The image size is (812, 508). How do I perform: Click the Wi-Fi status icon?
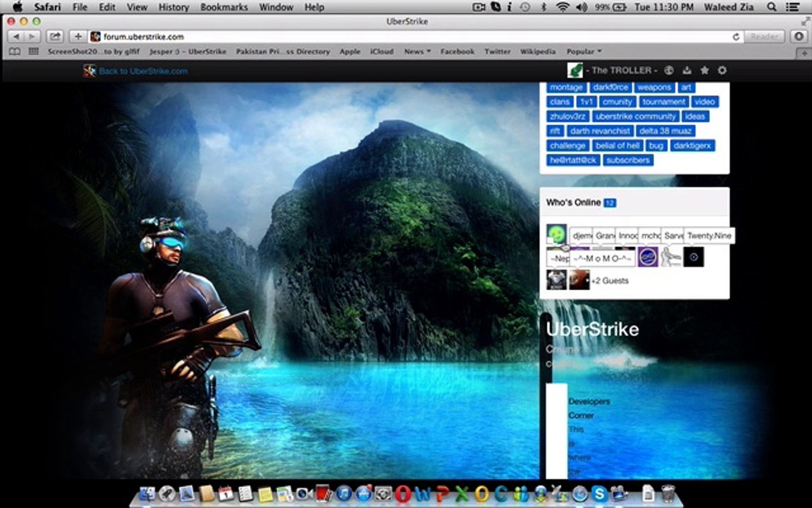[x=562, y=7]
